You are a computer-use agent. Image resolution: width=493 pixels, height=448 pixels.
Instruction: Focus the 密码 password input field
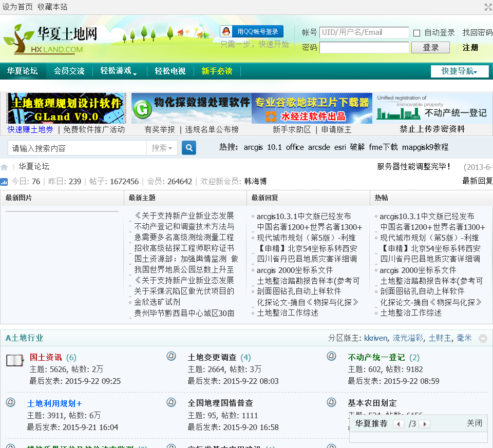(364, 47)
